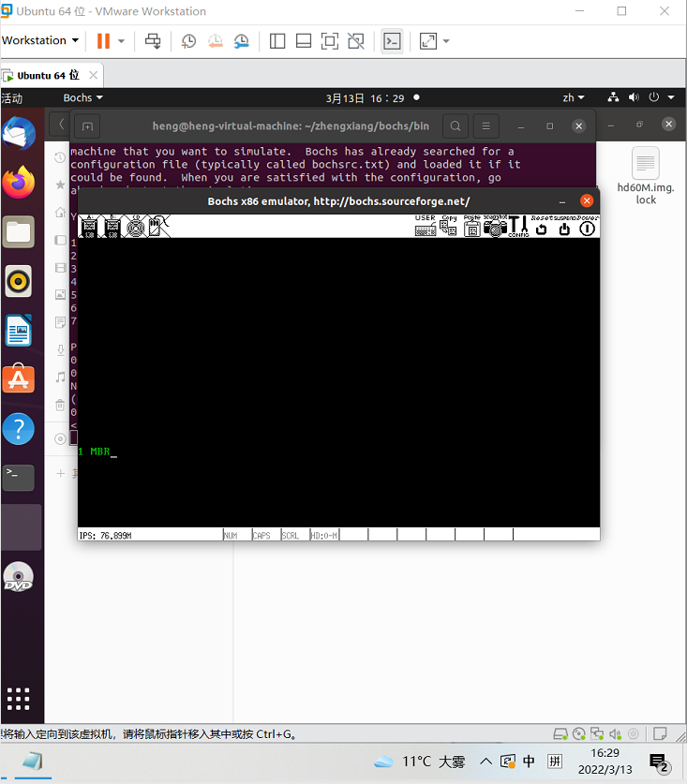Toggle floppy B: drive in Bochs toolbar

tap(112, 227)
